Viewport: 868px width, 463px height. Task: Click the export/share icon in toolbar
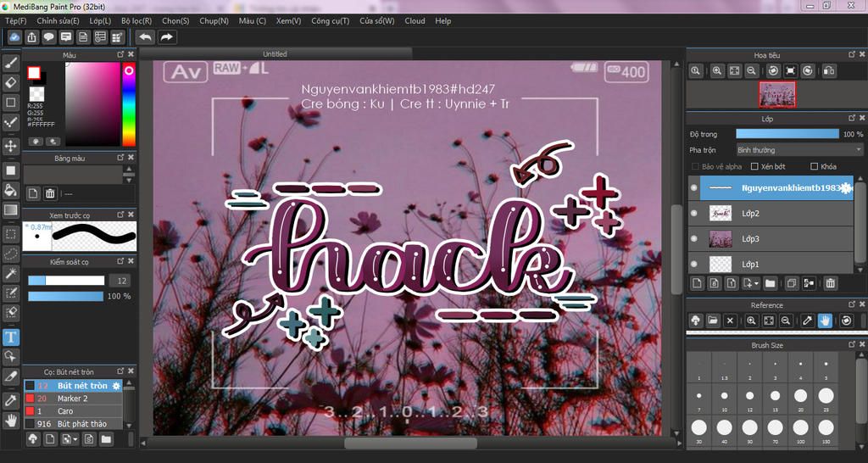coord(32,37)
